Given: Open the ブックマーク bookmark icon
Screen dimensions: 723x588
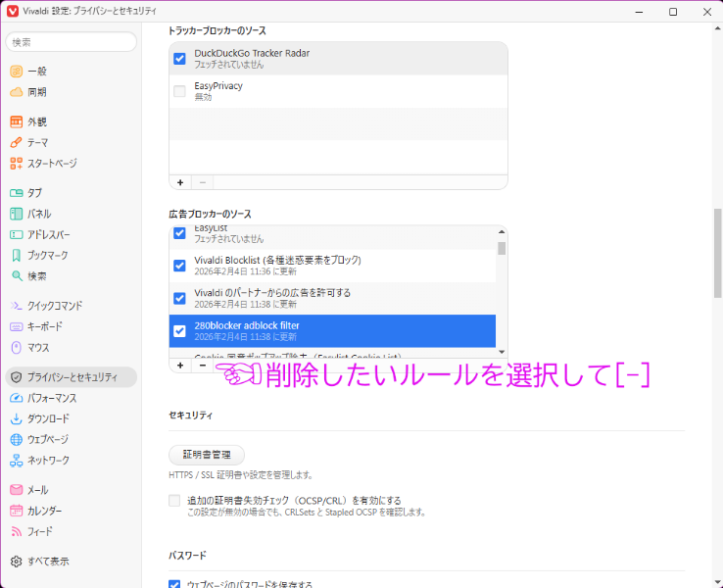Looking at the screenshot, I should (x=16, y=256).
